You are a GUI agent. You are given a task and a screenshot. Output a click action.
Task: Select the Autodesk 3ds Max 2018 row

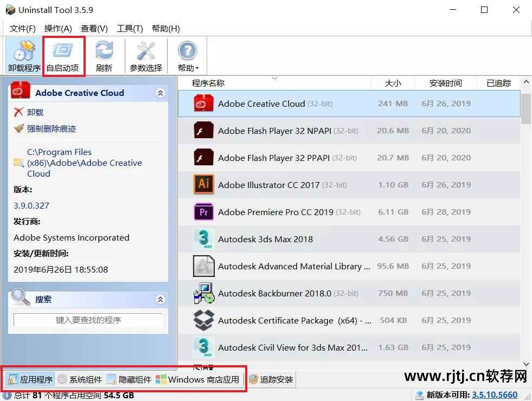pos(349,239)
